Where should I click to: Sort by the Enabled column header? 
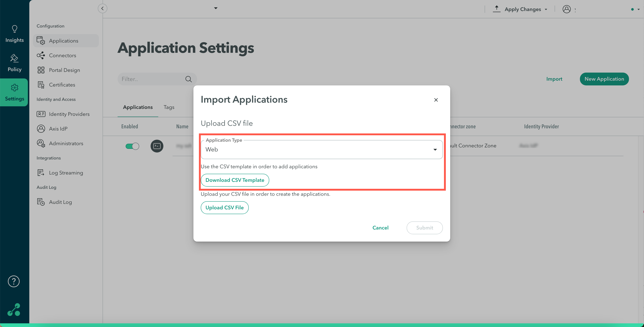(129, 126)
